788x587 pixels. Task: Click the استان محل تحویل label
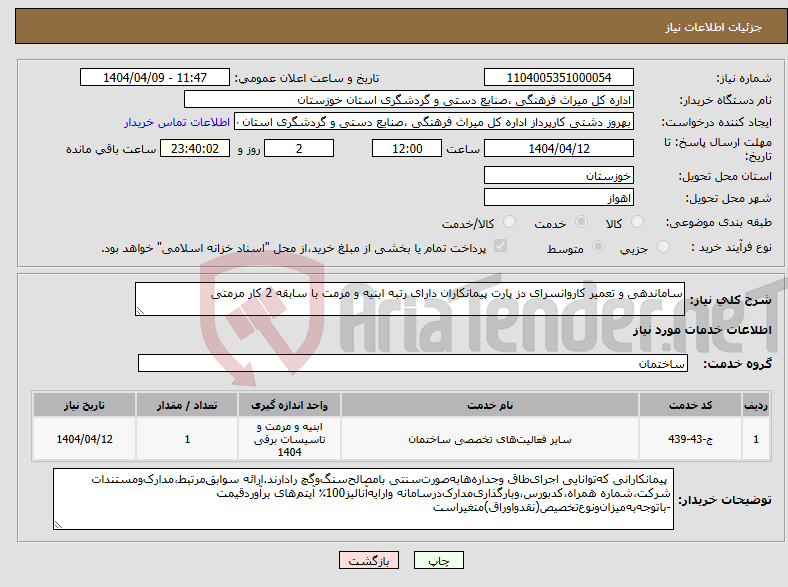pos(725,176)
